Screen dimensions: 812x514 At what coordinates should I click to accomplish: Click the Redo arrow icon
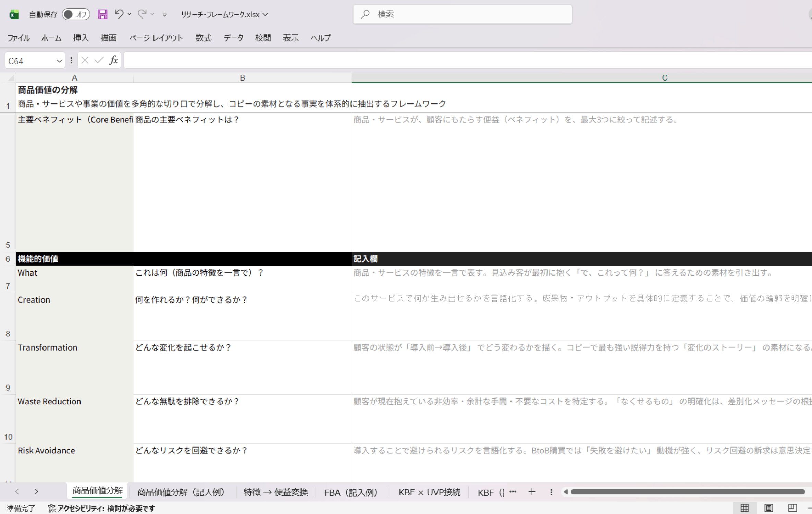[x=142, y=14]
